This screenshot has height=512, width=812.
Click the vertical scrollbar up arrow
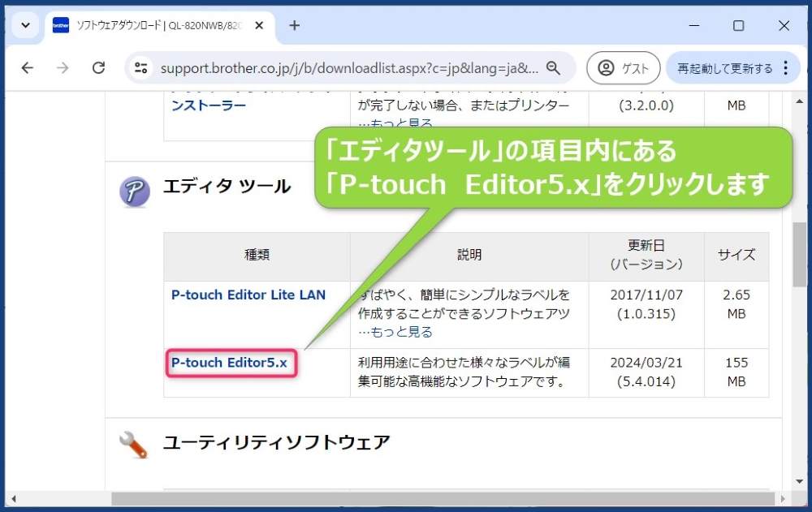point(800,101)
